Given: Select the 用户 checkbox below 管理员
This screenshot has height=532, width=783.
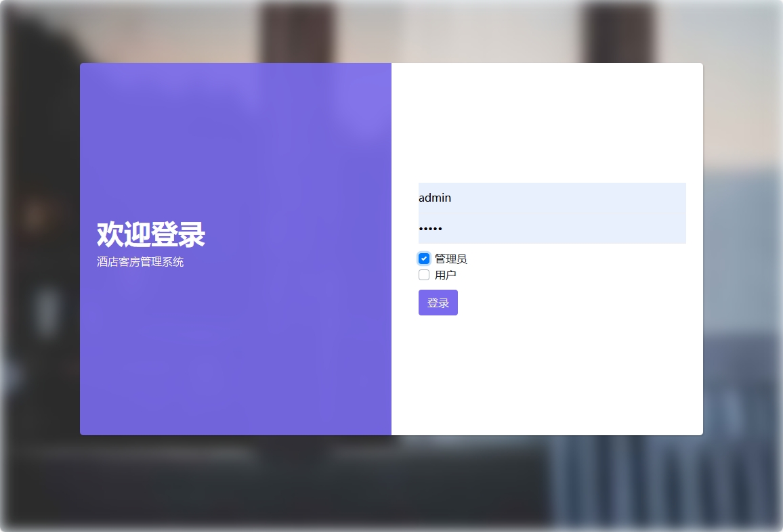Looking at the screenshot, I should click(424, 275).
